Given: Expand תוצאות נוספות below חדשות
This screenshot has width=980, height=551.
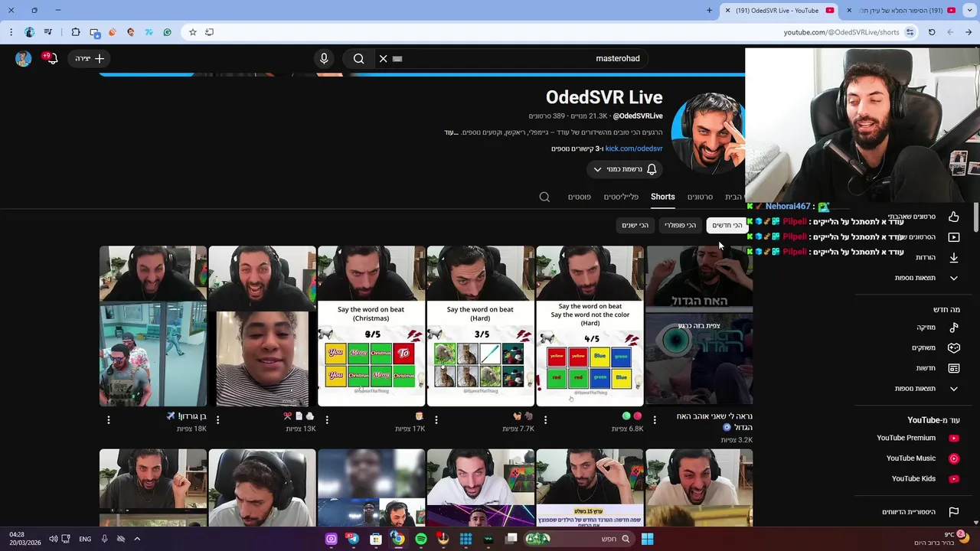Looking at the screenshot, I should coord(926,389).
